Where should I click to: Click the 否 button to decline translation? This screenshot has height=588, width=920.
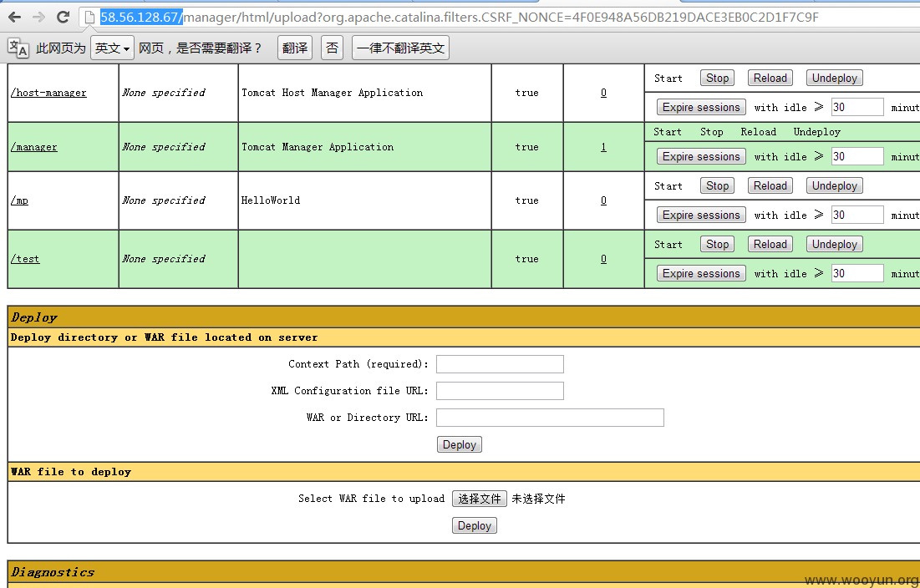[332, 48]
